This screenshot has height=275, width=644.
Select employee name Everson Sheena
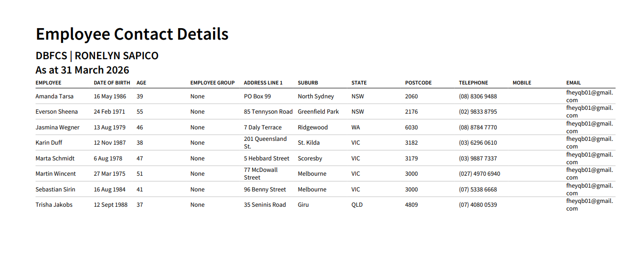click(x=56, y=112)
